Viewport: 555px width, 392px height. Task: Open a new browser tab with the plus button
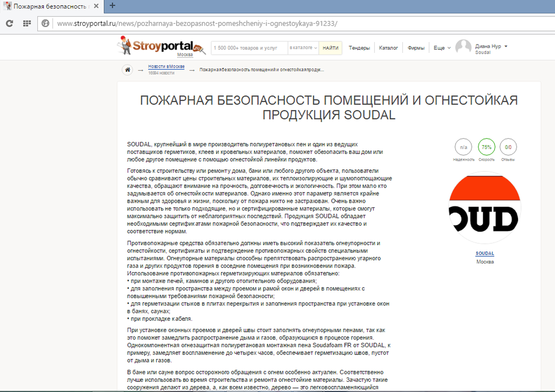click(x=112, y=5)
